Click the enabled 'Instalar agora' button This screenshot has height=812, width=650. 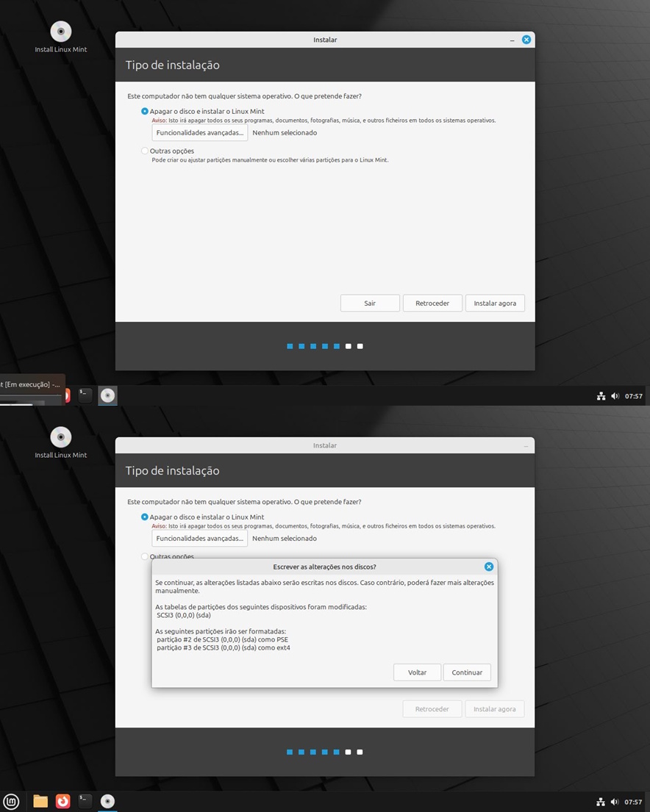495,303
